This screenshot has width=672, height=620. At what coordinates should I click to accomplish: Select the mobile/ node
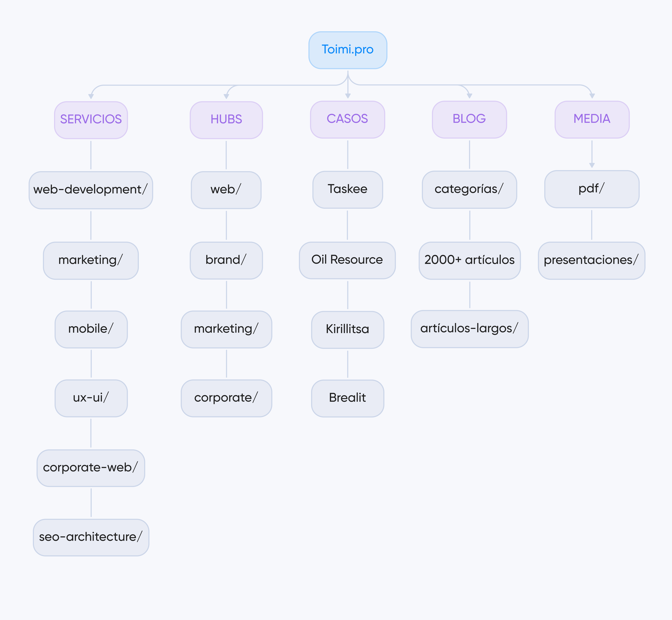(x=91, y=329)
